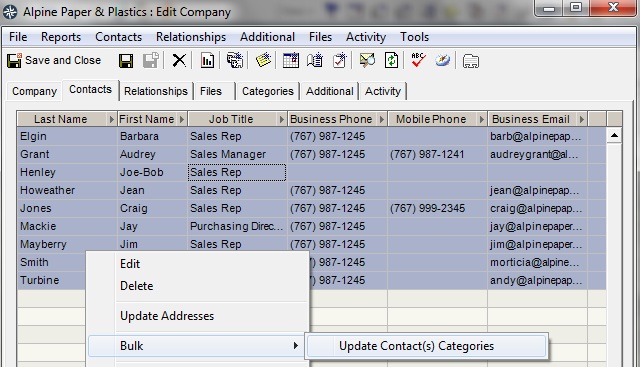Click the scroll up arrow of contacts list

click(614, 135)
